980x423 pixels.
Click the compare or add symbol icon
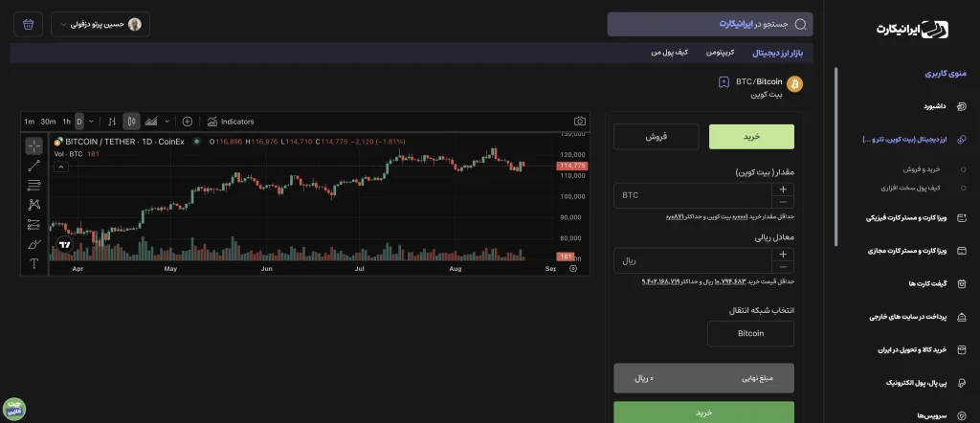(187, 122)
